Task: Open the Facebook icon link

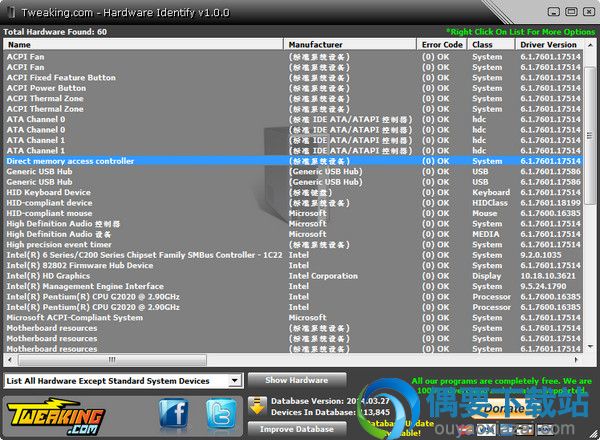Action: click(174, 413)
